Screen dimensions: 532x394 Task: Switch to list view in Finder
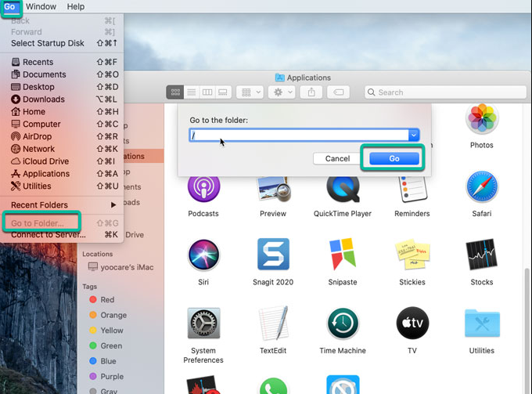[192, 92]
